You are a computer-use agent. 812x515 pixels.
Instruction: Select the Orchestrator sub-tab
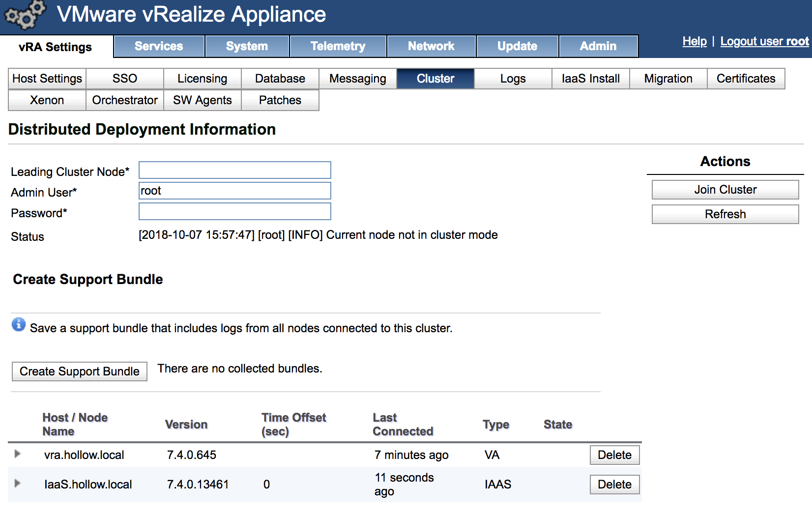[125, 100]
